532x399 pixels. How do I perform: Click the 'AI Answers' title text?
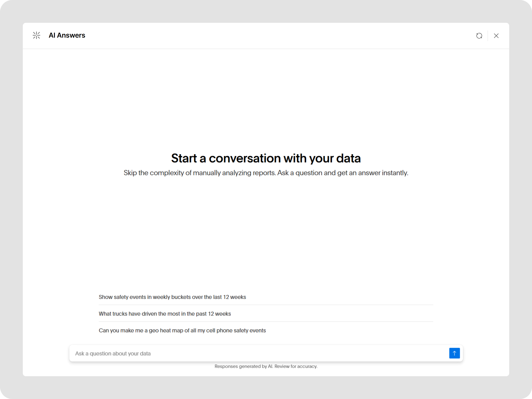[x=67, y=35]
